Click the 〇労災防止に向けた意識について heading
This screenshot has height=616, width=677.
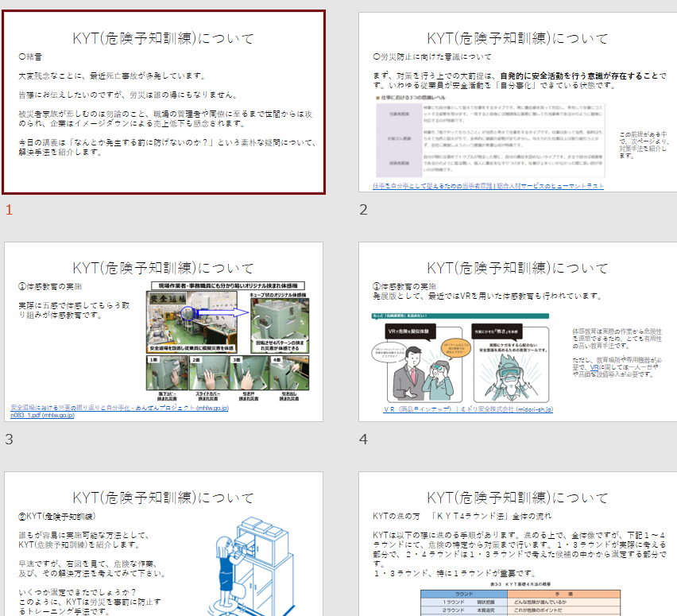432,56
